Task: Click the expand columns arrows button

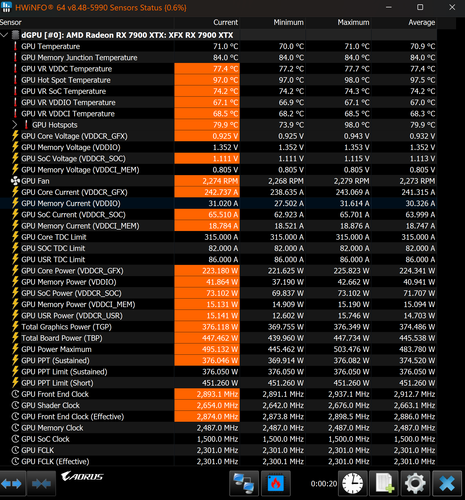Action: coord(12,483)
